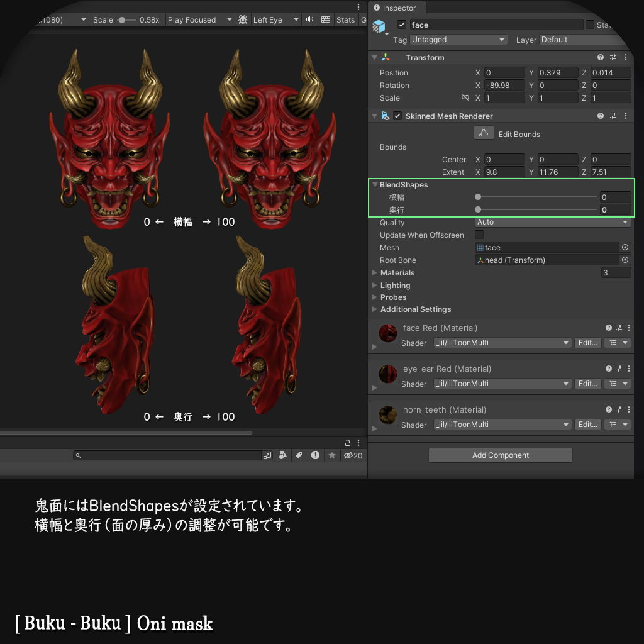Click the keyboard shortcut icon in Game view
Screen dimensions: 644x644
[x=326, y=19]
